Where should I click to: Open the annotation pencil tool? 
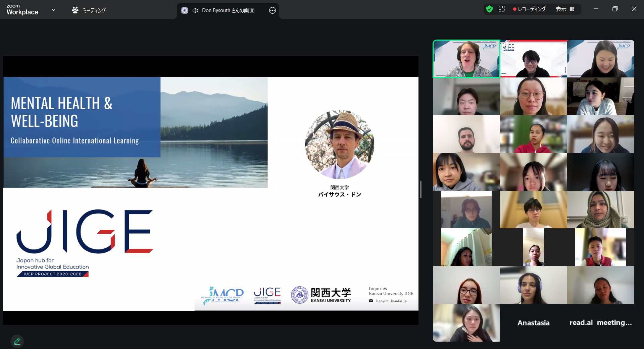pyautogui.click(x=17, y=341)
